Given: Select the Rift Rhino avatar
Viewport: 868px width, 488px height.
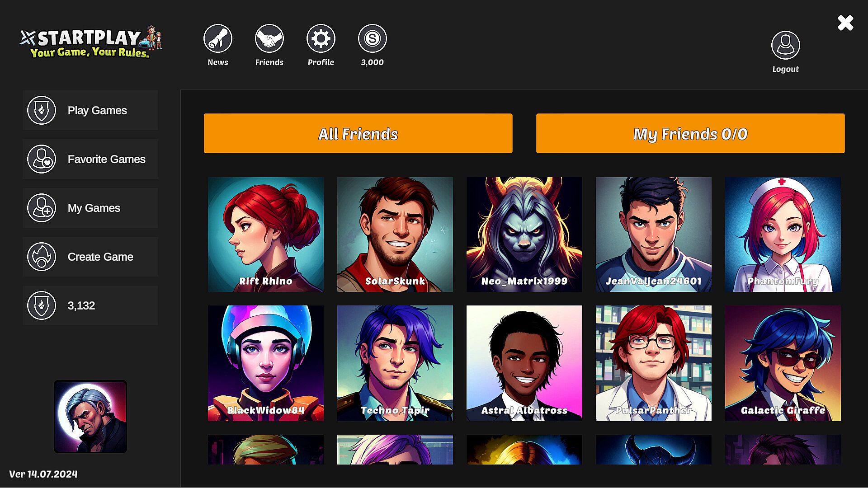Looking at the screenshot, I should 266,235.
